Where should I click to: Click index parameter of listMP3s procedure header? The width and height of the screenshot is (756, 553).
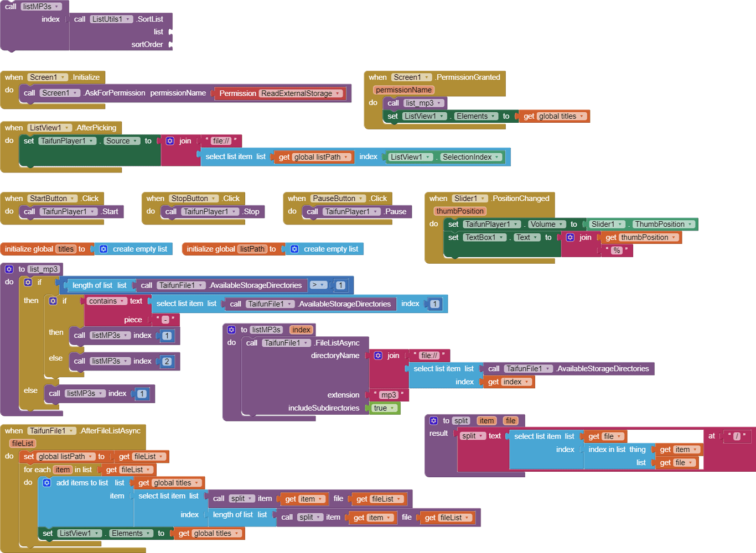click(x=301, y=330)
